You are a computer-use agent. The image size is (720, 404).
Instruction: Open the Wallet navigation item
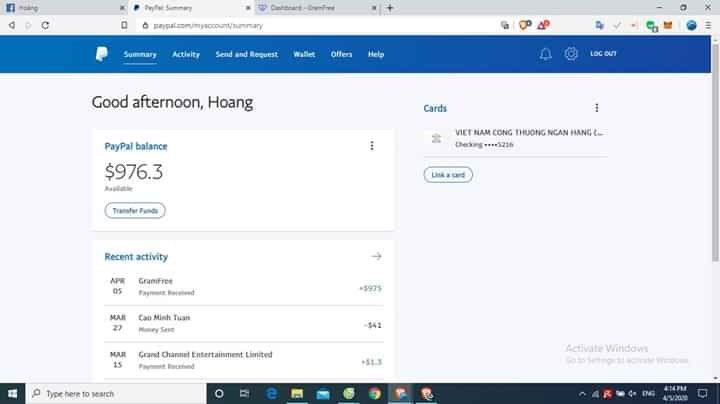point(304,54)
